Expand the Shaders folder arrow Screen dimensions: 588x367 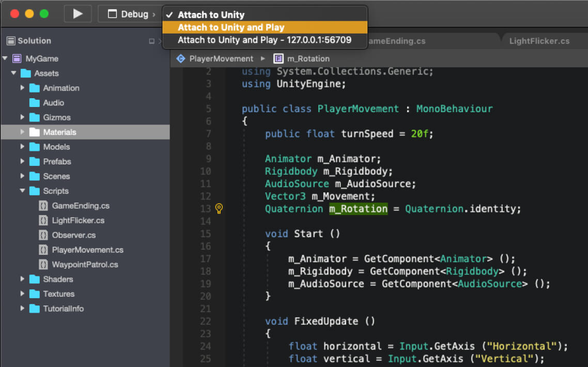pyautogui.click(x=22, y=279)
